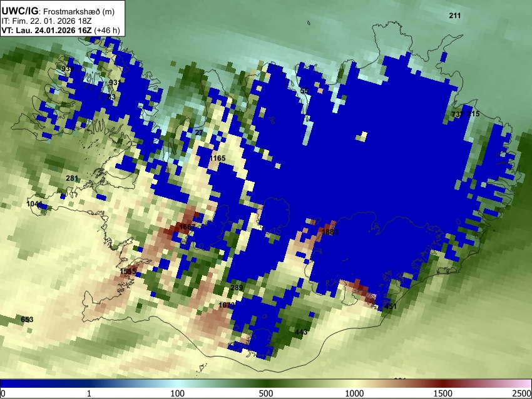
Task: Click the 55 value label on map
Action: (x=304, y=91)
